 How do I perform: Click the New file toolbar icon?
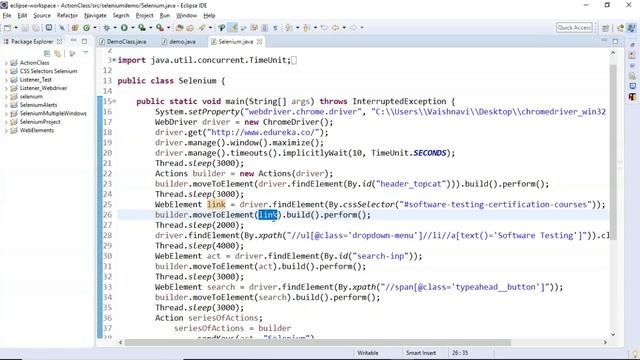pyautogui.click(x=7, y=28)
